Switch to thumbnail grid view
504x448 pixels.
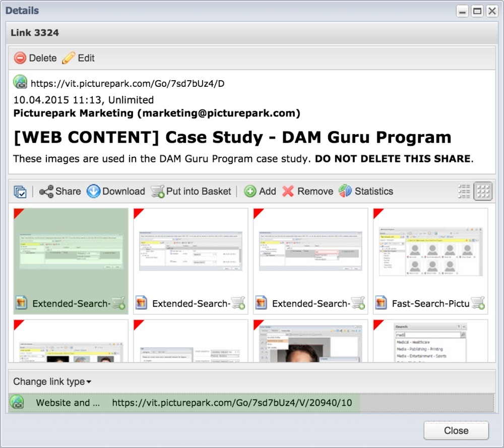(483, 192)
